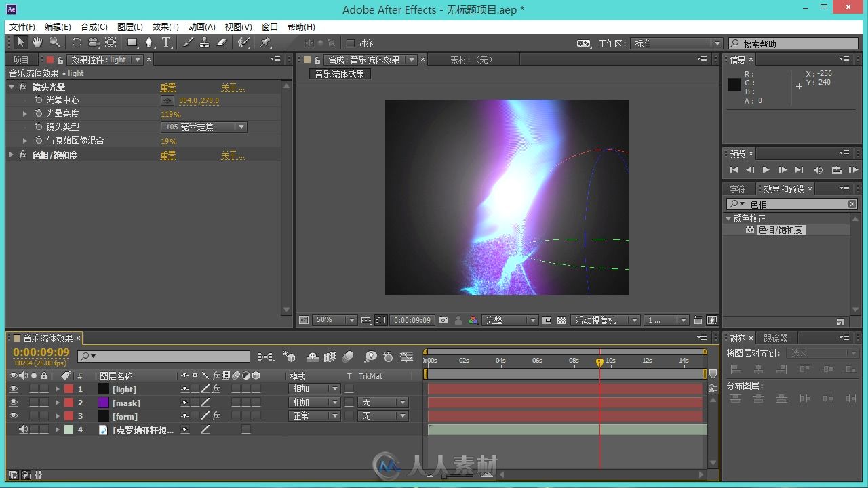
Task: Select the Rectangle shape tool
Action: click(133, 43)
